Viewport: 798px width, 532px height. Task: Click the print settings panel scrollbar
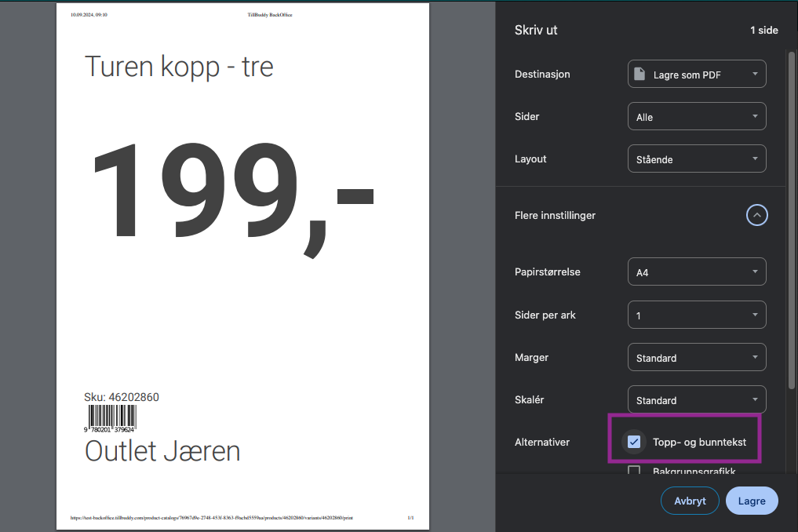point(792,220)
